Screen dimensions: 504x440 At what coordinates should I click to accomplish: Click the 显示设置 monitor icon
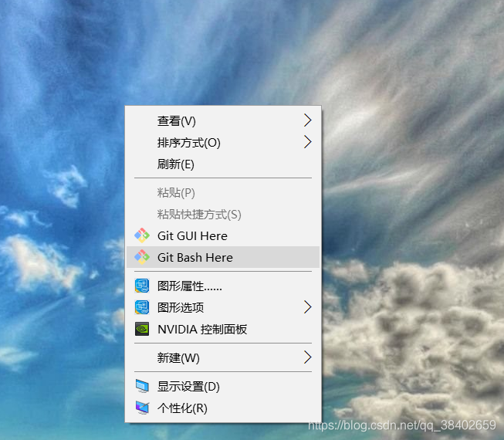[142, 386]
